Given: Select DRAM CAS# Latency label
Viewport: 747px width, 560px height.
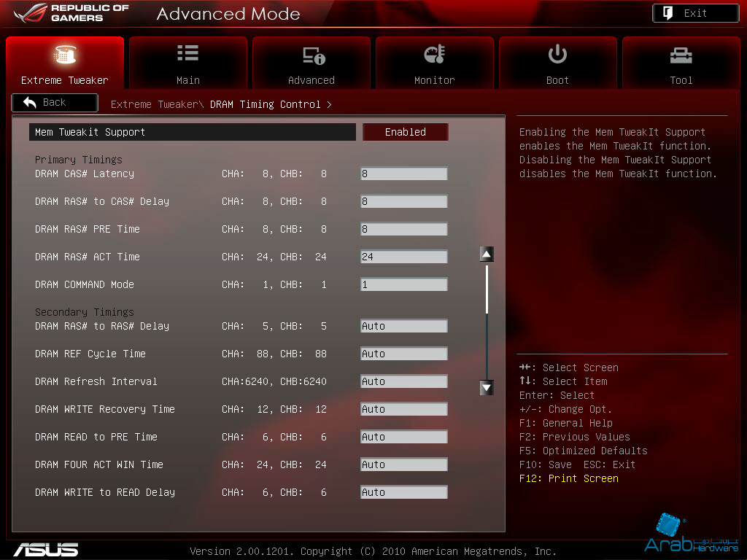Looking at the screenshot, I should [85, 174].
